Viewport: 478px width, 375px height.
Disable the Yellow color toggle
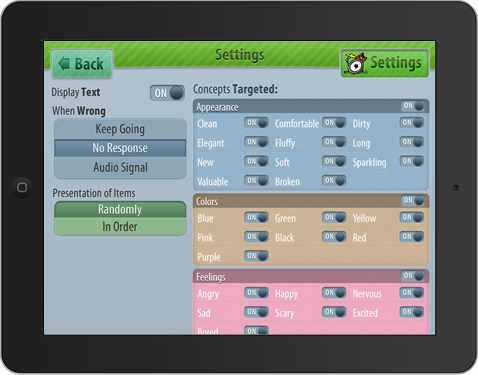click(x=412, y=218)
